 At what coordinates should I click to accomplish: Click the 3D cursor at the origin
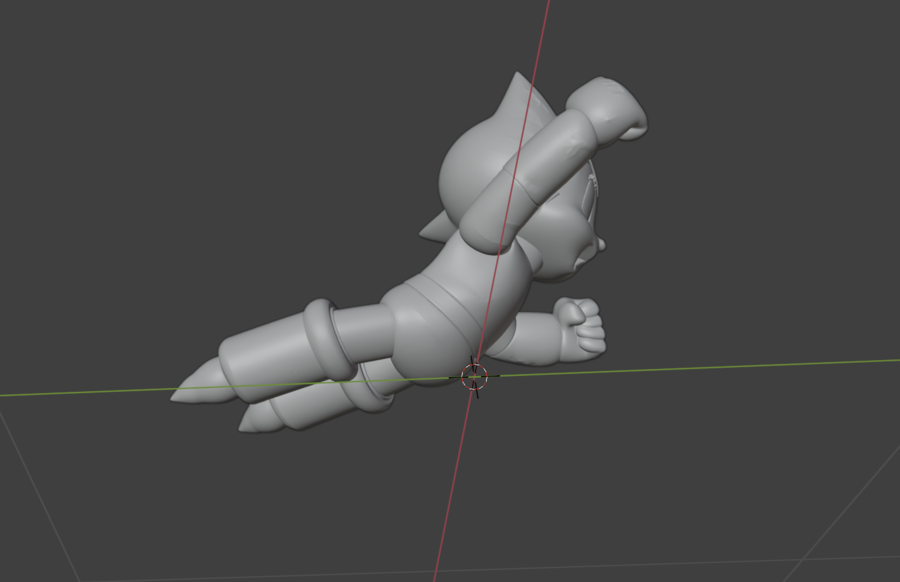pos(474,377)
